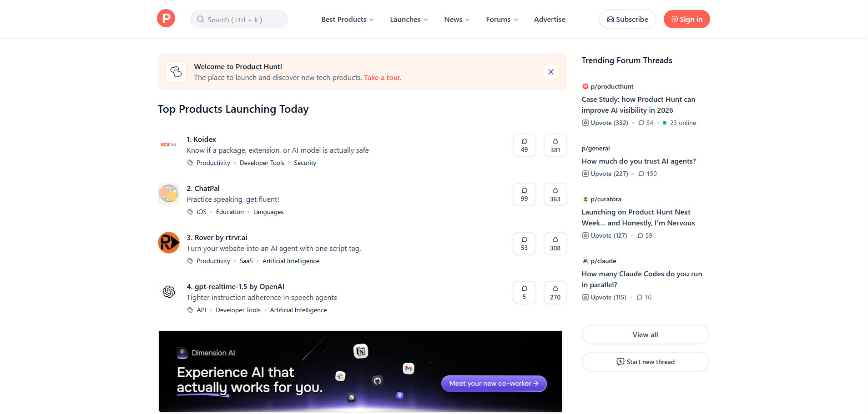The height and width of the screenshot is (414, 868).
Task: Open the gpt-realtime-1.5 OpenAI logo thumbnail
Action: [x=169, y=292]
